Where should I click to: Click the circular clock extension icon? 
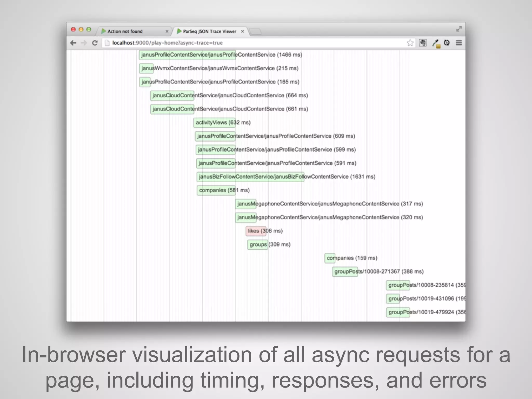(x=447, y=43)
